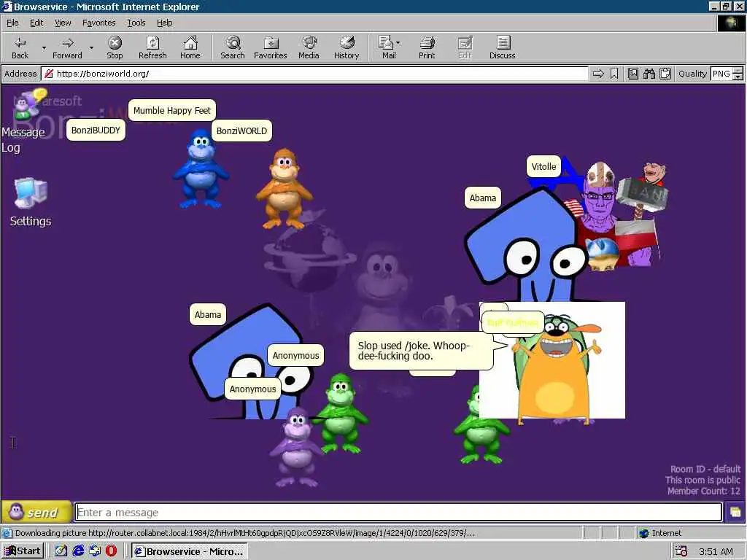Click the Mumble Happy Feet name bubble

click(172, 111)
